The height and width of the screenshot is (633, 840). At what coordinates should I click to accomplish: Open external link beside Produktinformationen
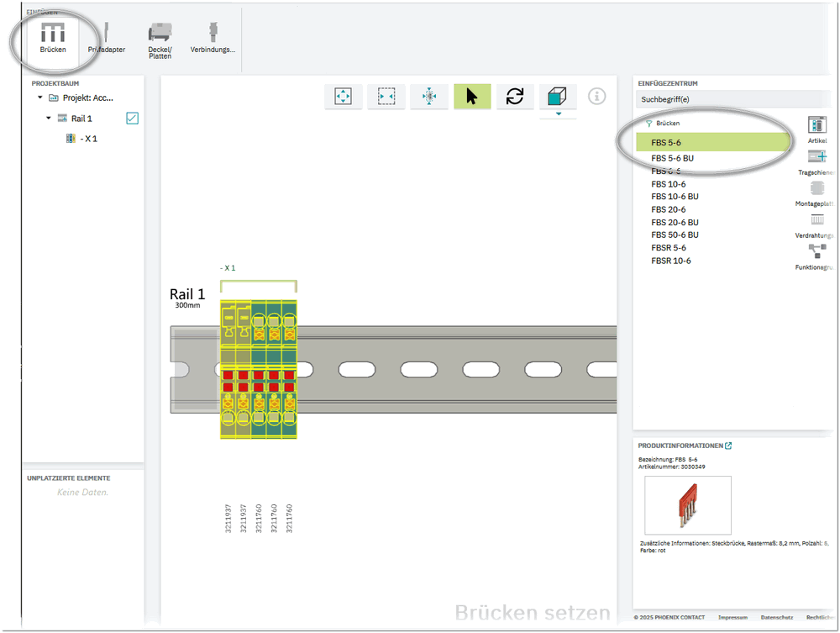[x=728, y=446]
